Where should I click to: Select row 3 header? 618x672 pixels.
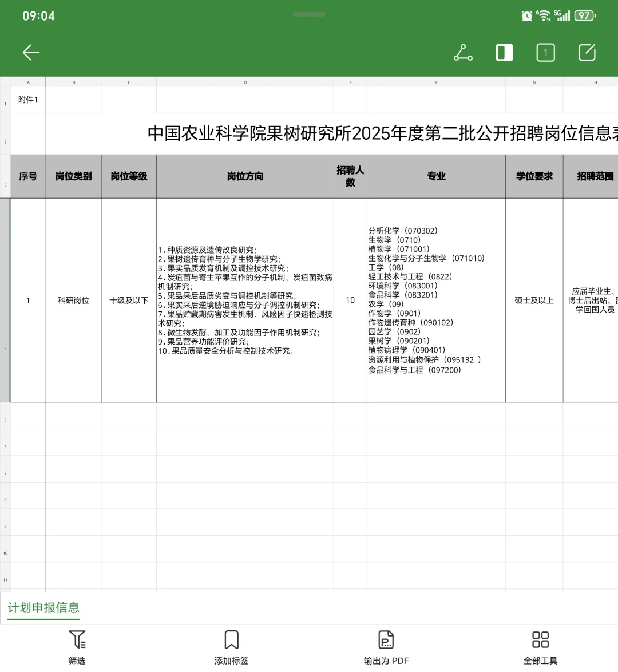tap(5, 176)
